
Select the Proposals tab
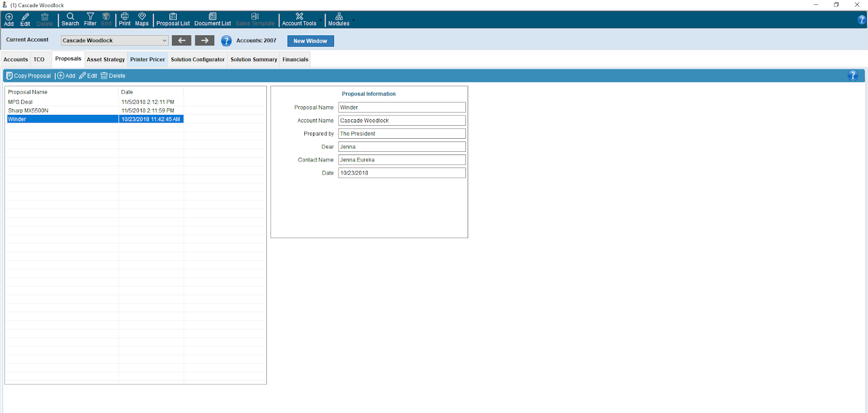[68, 59]
